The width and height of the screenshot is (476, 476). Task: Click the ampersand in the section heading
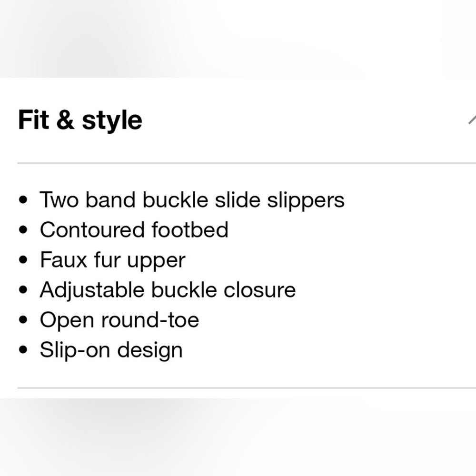tap(65, 120)
